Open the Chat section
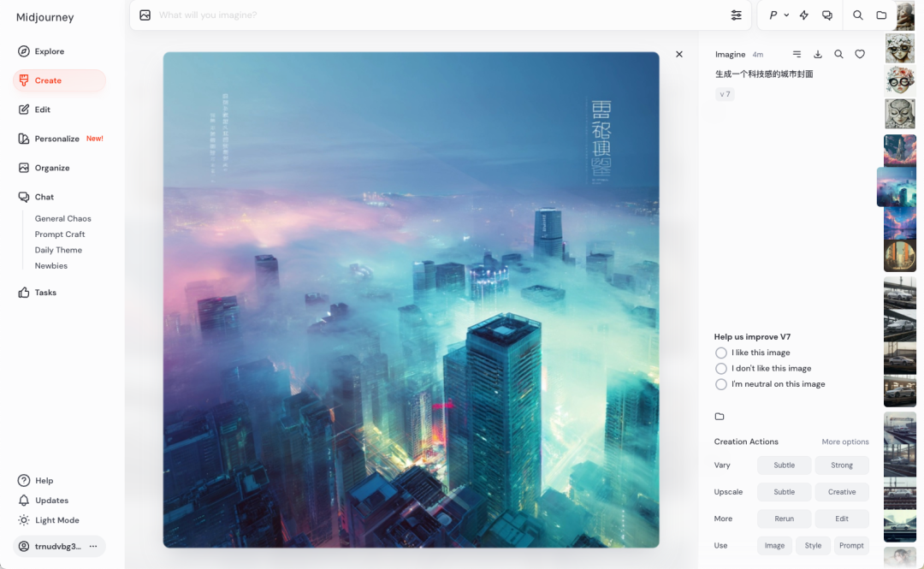The width and height of the screenshot is (924, 569). pyautogui.click(x=36, y=197)
